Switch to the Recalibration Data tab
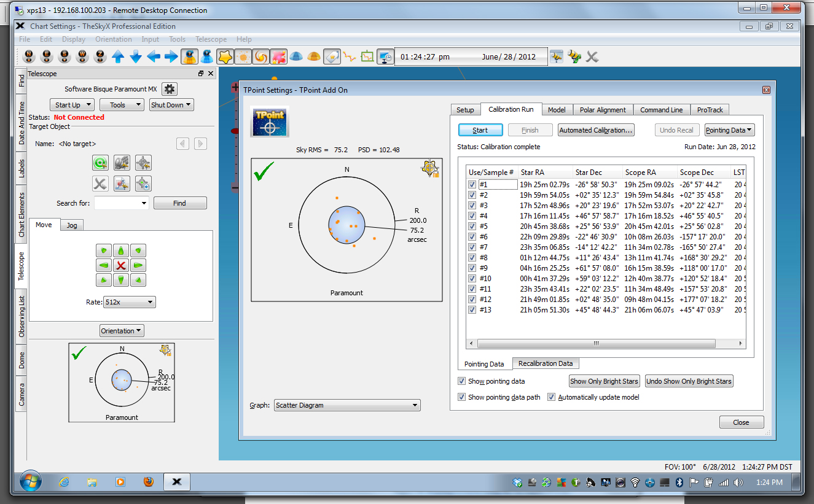 pos(545,363)
